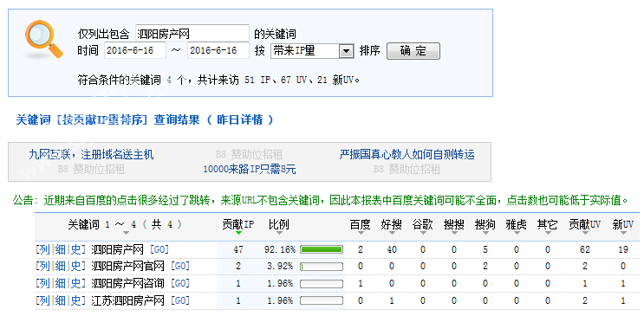Click 贡献IP value 47
The width and height of the screenshot is (644, 316).
tap(238, 249)
